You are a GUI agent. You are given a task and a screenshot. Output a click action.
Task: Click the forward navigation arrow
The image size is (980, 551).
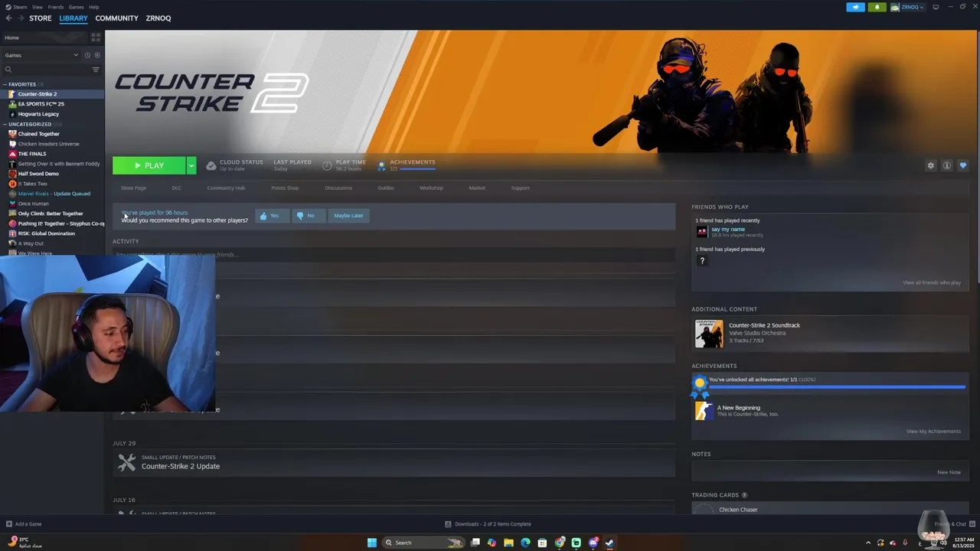tap(20, 18)
